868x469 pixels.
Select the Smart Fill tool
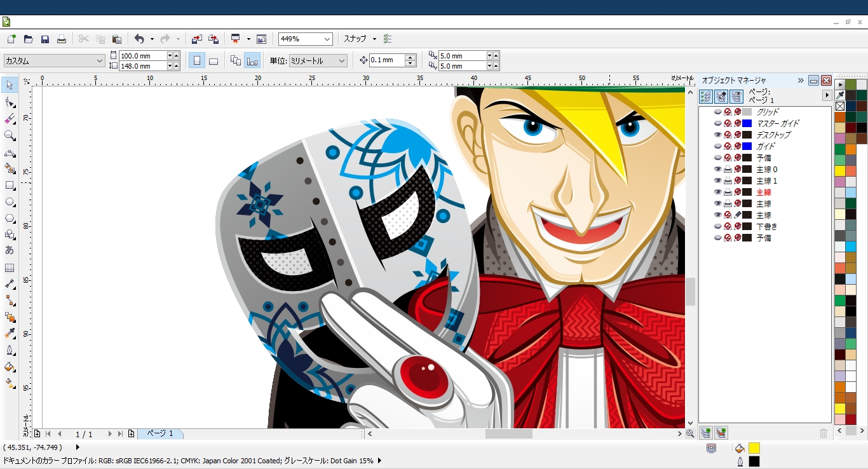pyautogui.click(x=10, y=168)
